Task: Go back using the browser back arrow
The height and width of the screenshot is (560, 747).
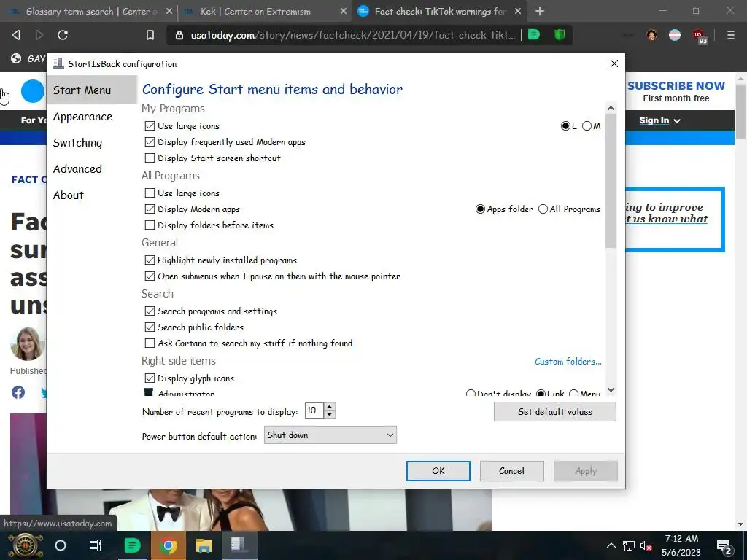Action: point(16,35)
